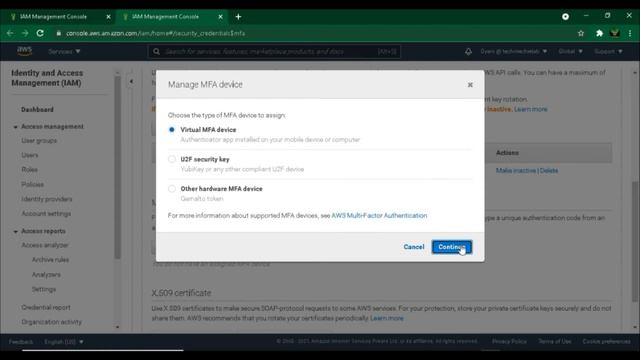The width and height of the screenshot is (640, 360).
Task: Open Organization activity in sidebar
Action: (x=51, y=322)
